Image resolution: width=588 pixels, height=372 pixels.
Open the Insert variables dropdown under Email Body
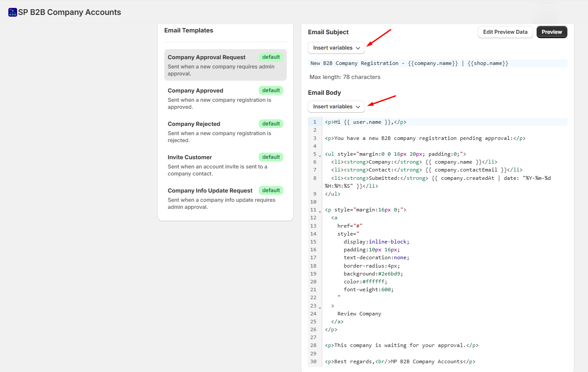(336, 107)
